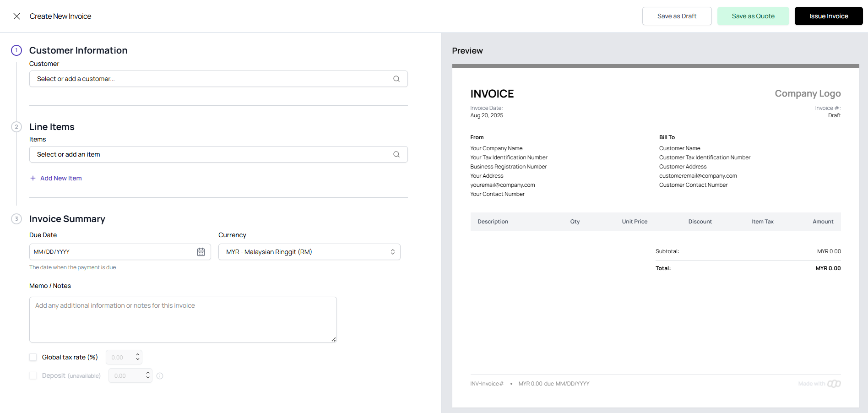
Task: Click Issue Invoice
Action: coord(828,16)
